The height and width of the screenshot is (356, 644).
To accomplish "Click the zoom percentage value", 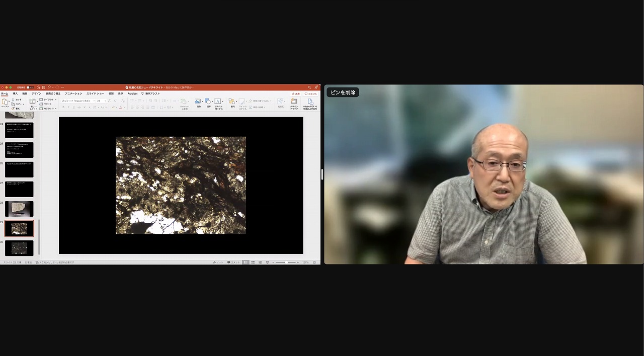I will pyautogui.click(x=305, y=262).
